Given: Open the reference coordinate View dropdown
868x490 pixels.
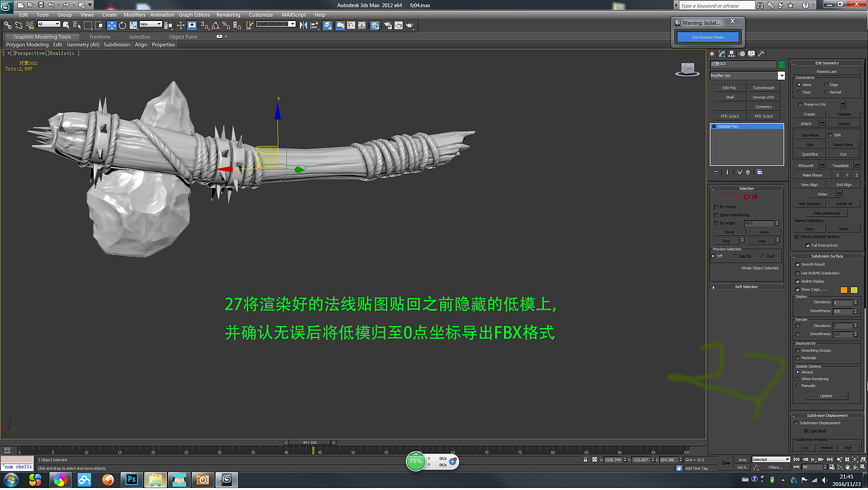Looking at the screenshot, I should point(151,24).
